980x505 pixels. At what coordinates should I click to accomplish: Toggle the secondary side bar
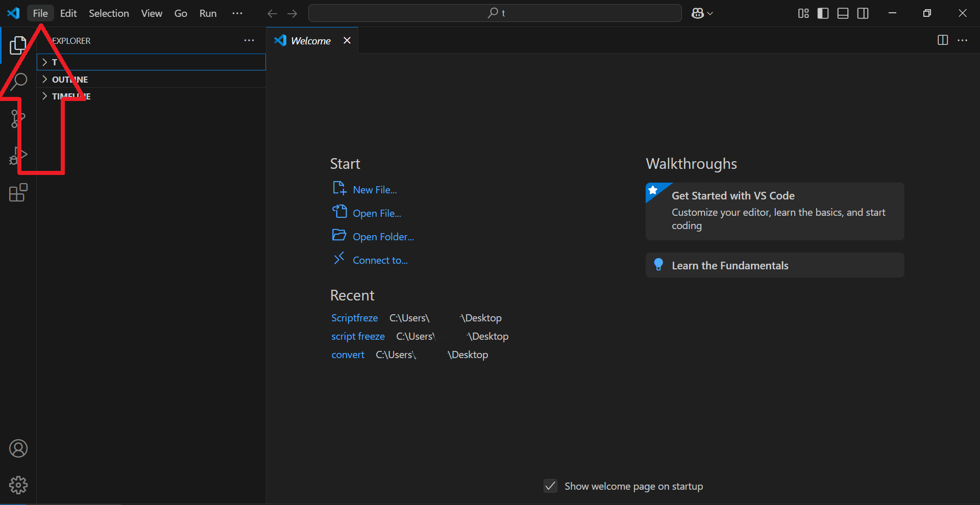click(x=863, y=13)
